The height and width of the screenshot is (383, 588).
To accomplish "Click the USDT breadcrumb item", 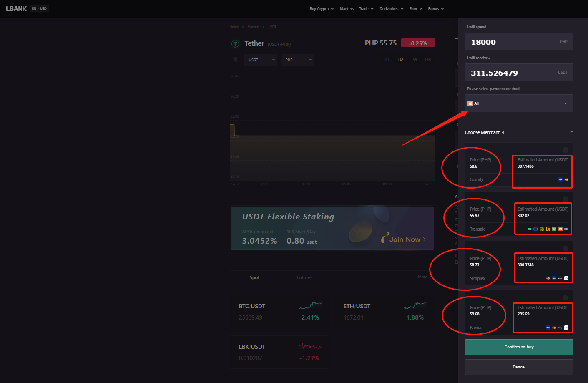I will pyautogui.click(x=272, y=27).
